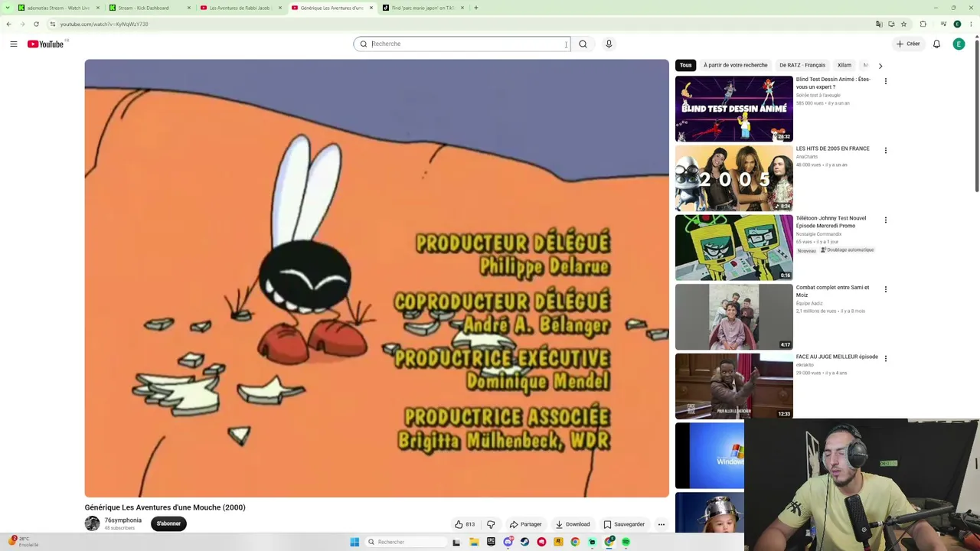Open the 76symphonia channel avatar

92,523
